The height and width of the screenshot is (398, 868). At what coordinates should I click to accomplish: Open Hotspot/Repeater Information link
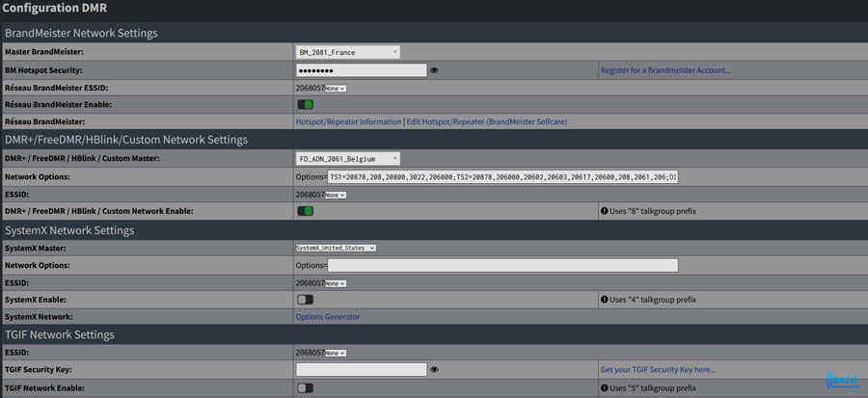pyautogui.click(x=348, y=121)
